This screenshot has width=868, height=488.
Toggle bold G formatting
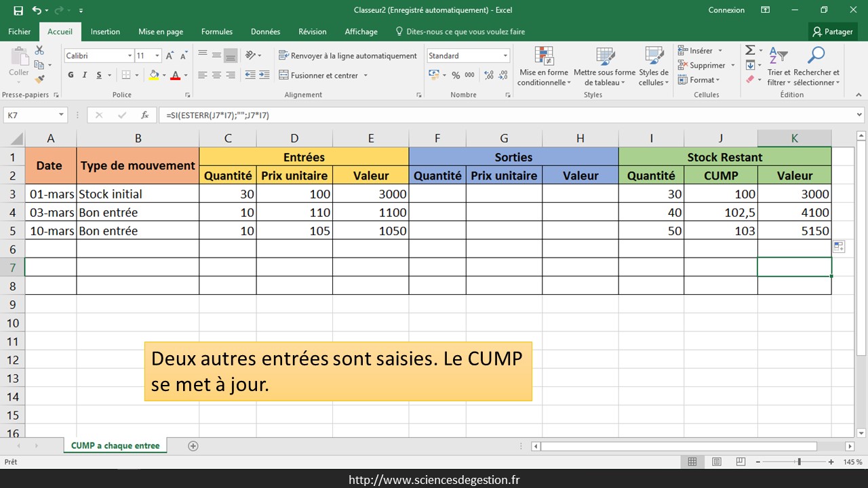coord(71,75)
